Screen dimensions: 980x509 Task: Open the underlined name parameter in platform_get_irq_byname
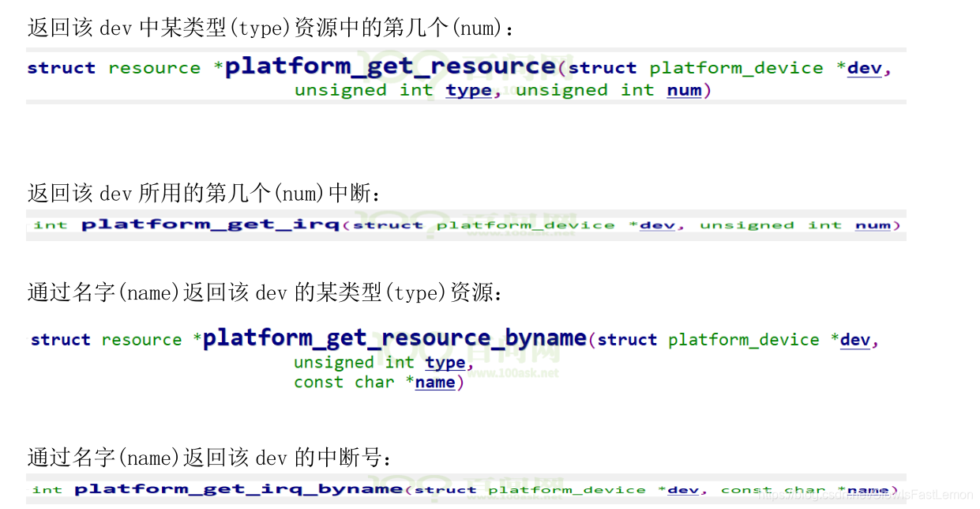pos(868,490)
